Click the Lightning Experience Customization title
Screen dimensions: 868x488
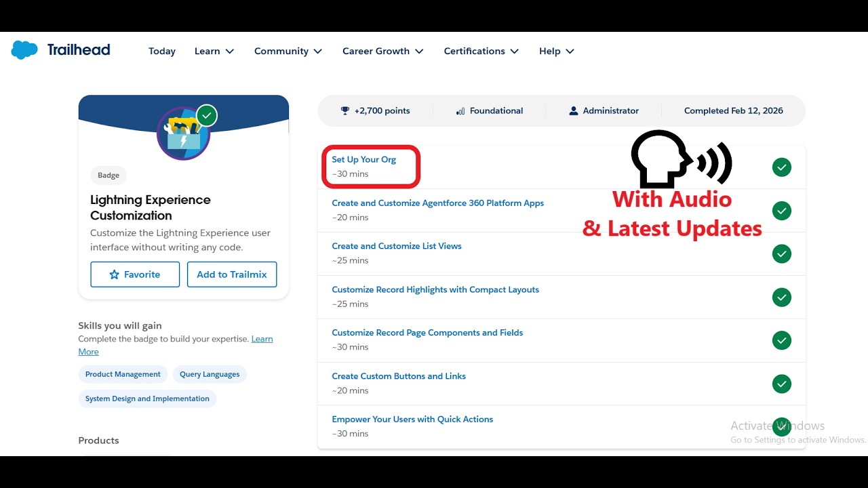point(151,207)
